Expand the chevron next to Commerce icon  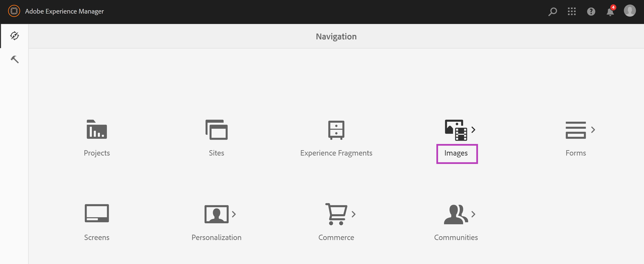[353, 214]
